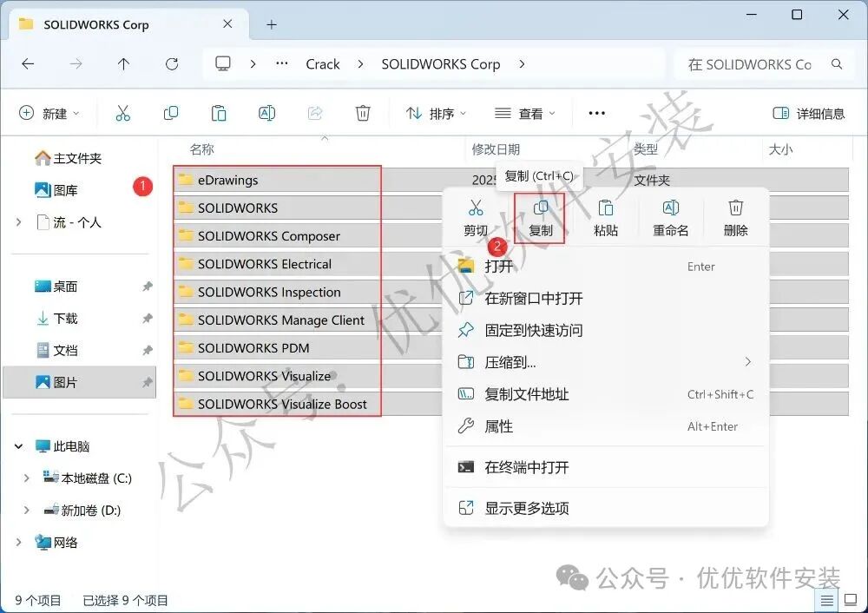Open the 排序 sort dropdown

coord(437,114)
